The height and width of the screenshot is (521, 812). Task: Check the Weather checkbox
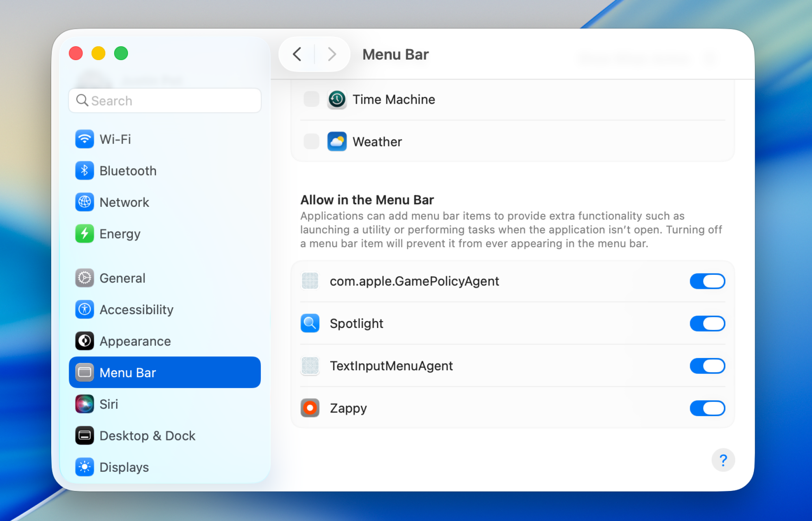pyautogui.click(x=312, y=141)
